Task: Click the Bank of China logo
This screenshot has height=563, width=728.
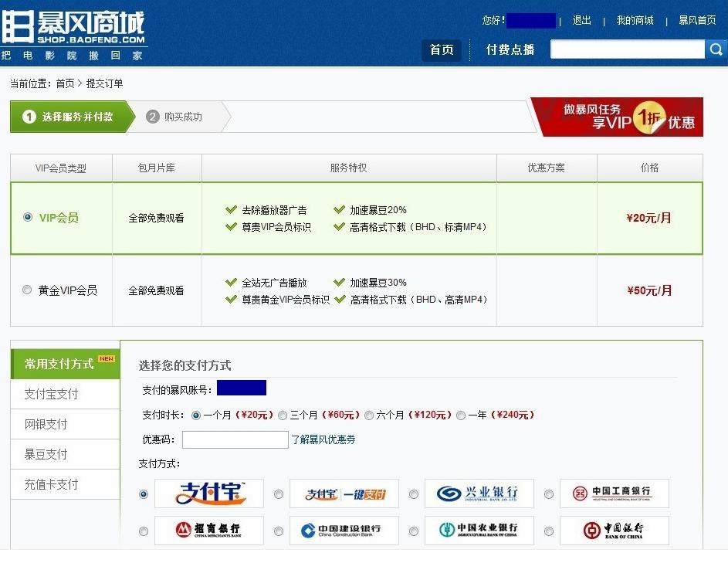Action: [614, 531]
